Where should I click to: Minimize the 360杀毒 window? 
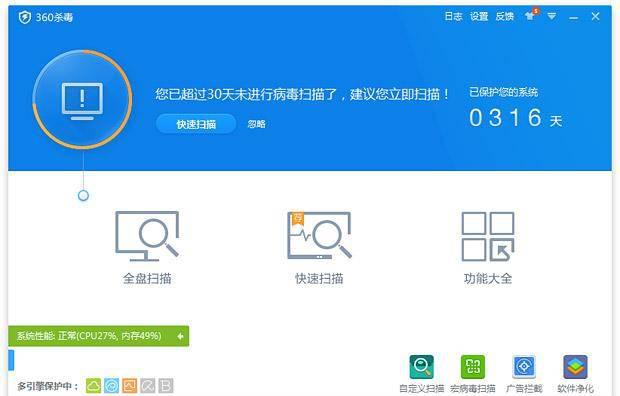[x=573, y=17]
